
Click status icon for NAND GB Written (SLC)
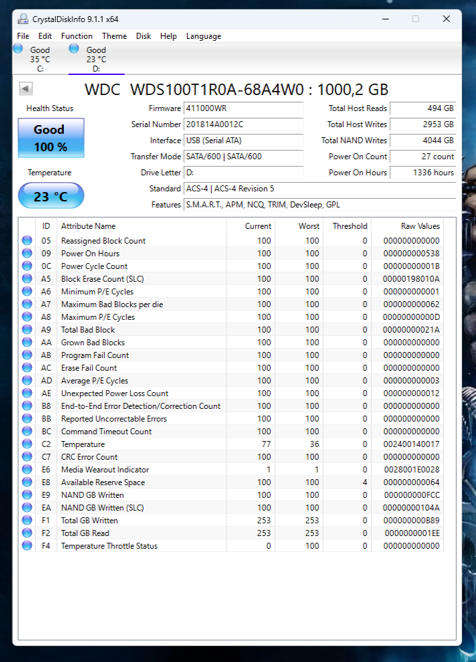click(27, 507)
